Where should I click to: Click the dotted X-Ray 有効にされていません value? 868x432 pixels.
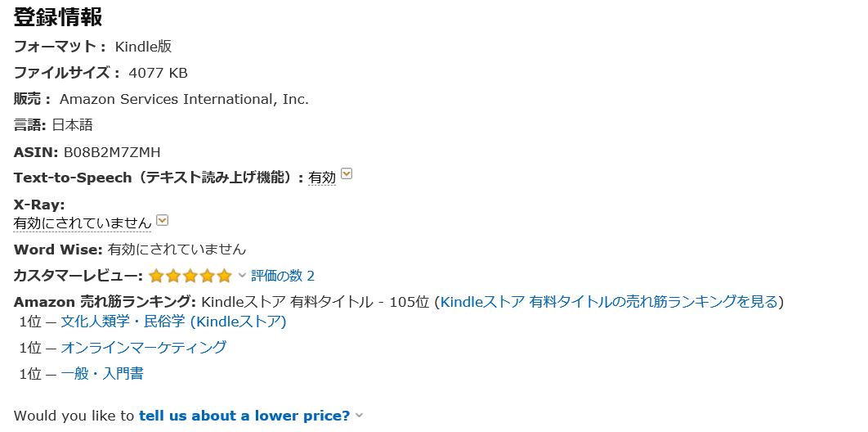coord(83,223)
